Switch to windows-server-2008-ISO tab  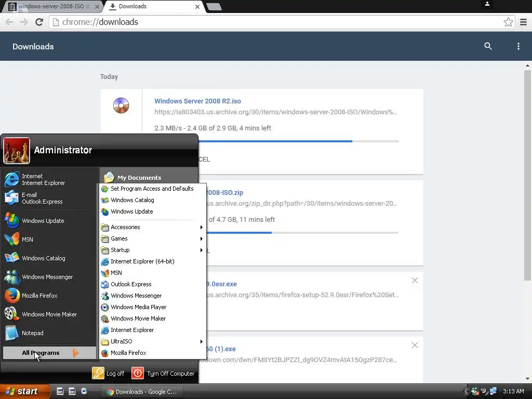point(53,6)
